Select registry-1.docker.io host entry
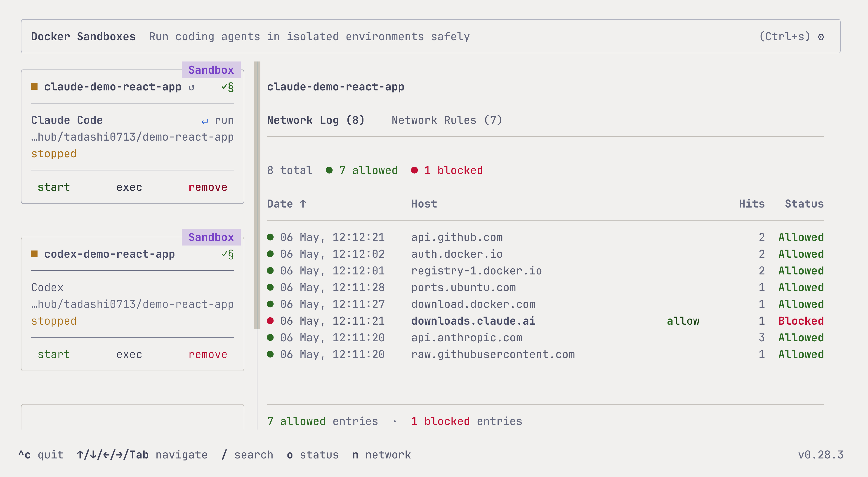This screenshot has width=868, height=477. pyautogui.click(x=476, y=271)
